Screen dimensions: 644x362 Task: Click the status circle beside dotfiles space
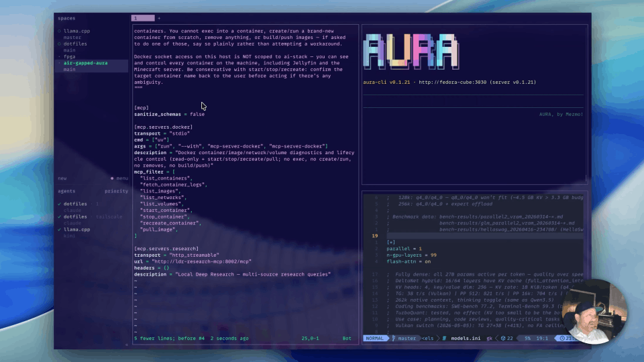pyautogui.click(x=60, y=44)
